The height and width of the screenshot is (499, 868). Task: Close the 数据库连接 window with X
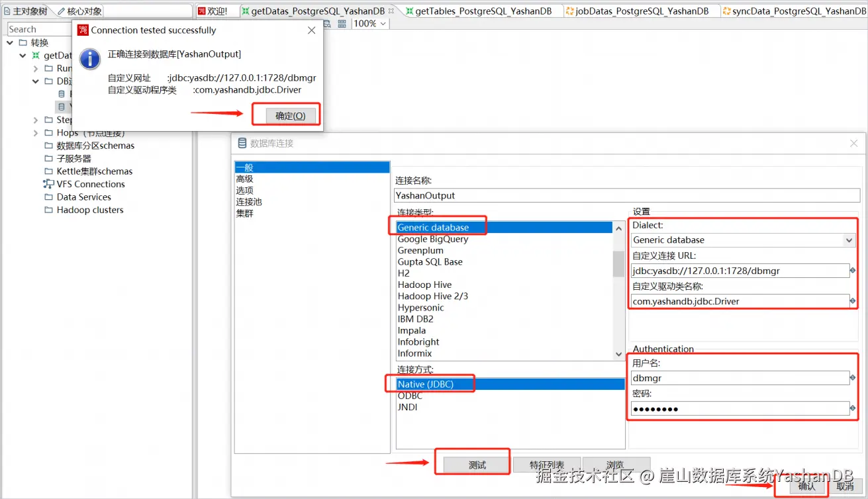coord(854,143)
